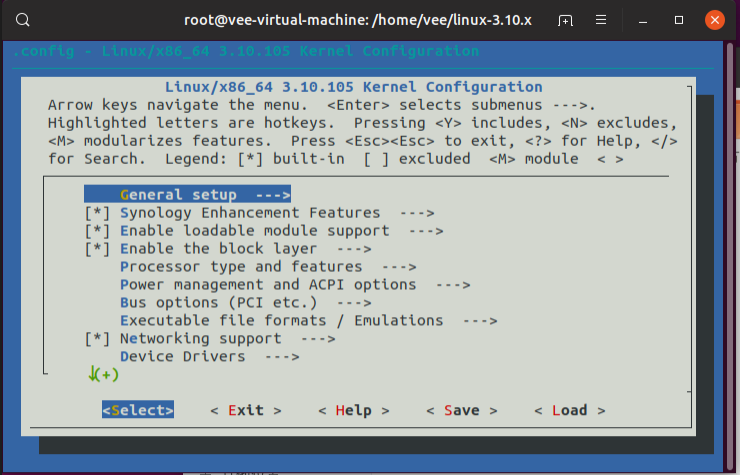
Task: Open Power management and ACPI options
Action: 295,285
